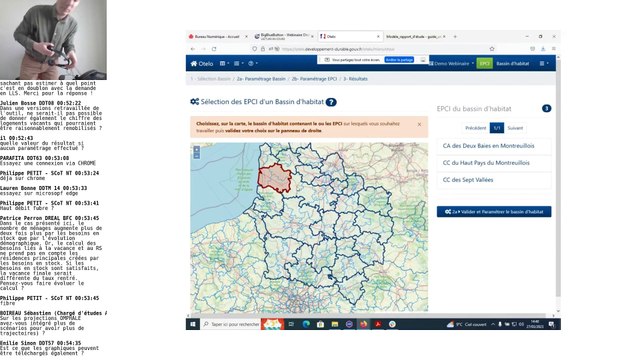Open the weather widget in taskbar

(x=467, y=324)
